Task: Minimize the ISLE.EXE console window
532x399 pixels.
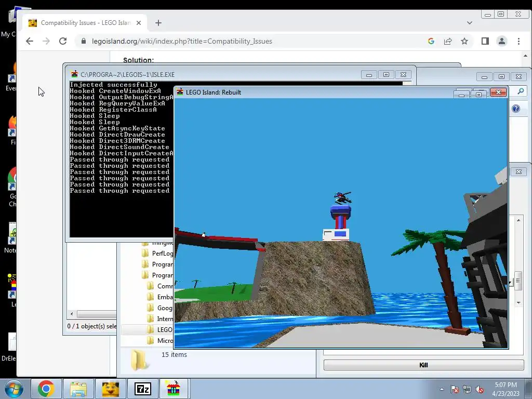Action: point(369,75)
